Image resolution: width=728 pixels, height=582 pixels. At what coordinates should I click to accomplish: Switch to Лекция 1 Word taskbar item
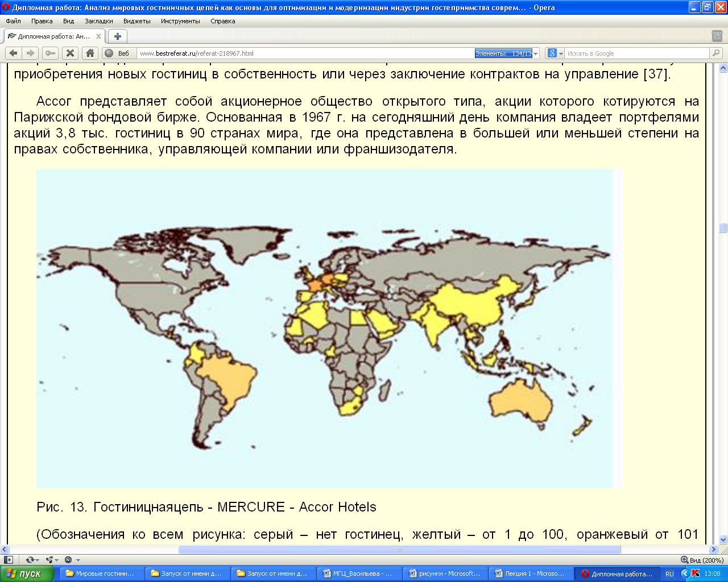point(531,573)
